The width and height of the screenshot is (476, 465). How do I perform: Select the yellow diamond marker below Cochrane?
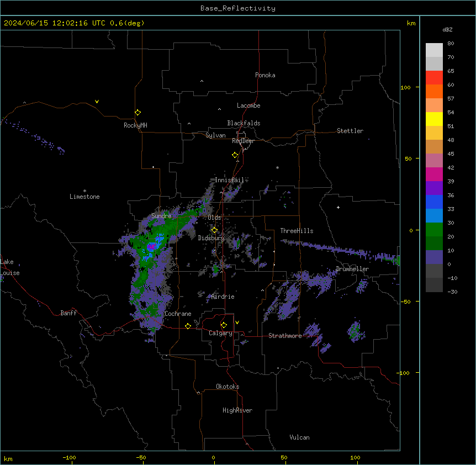tap(188, 326)
